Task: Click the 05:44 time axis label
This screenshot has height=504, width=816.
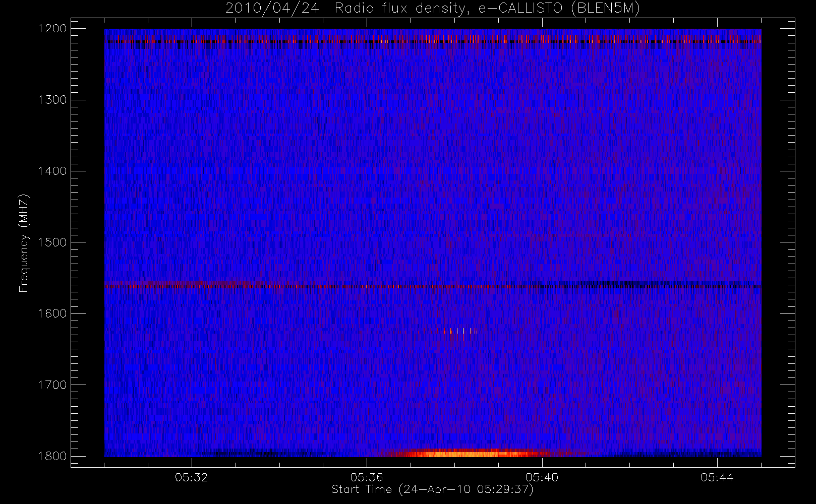Action: [717, 477]
